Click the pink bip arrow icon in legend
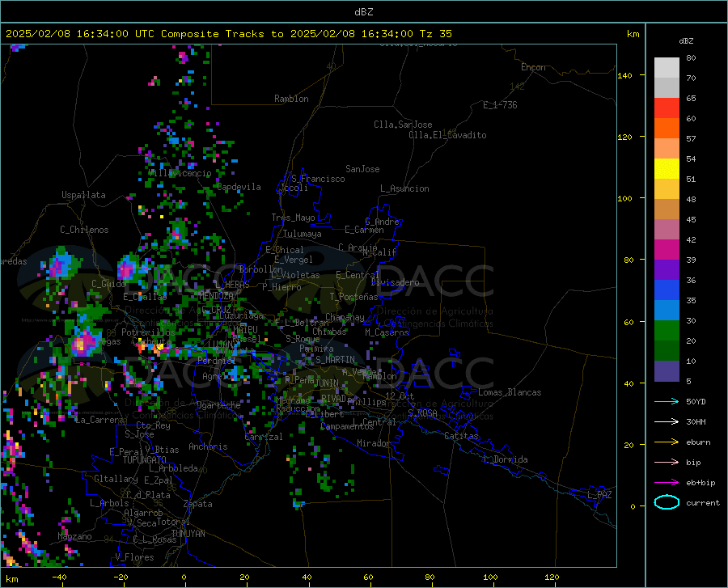This screenshot has width=728, height=588. tap(667, 463)
